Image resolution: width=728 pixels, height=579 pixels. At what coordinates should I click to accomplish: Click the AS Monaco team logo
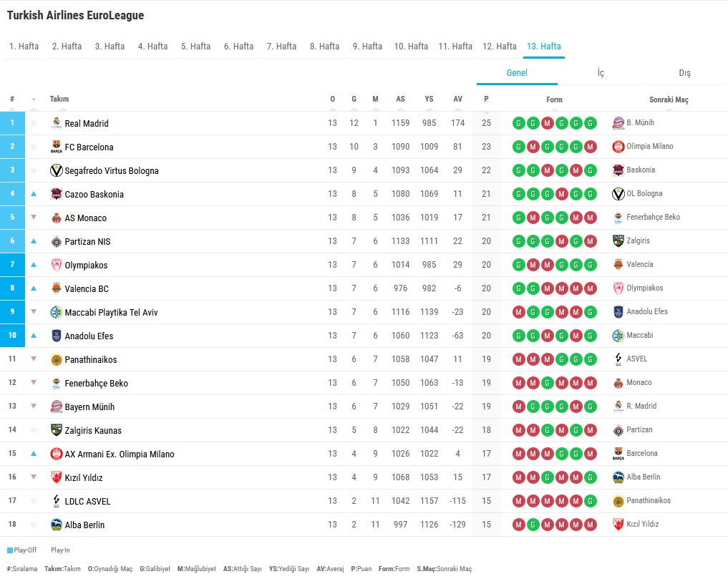pyautogui.click(x=56, y=218)
